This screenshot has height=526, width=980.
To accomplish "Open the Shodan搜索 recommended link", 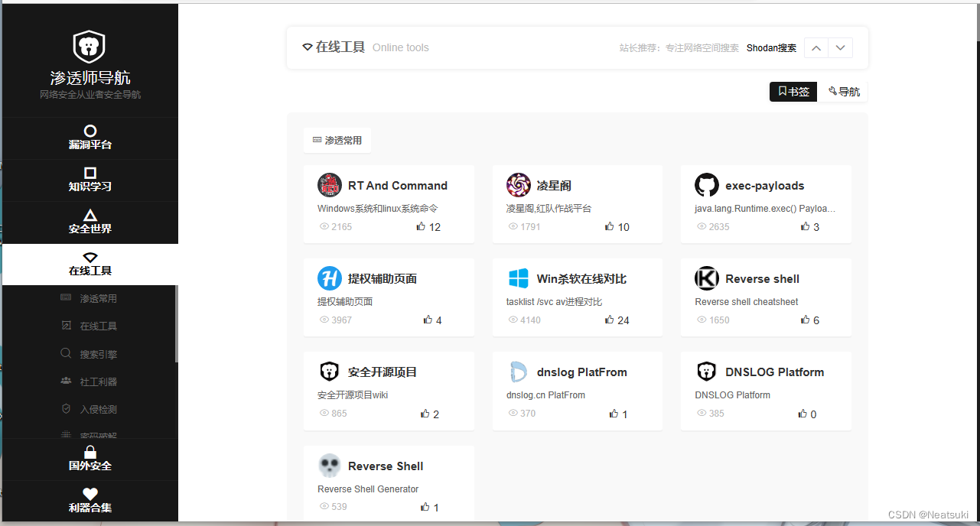I will 771,47.
